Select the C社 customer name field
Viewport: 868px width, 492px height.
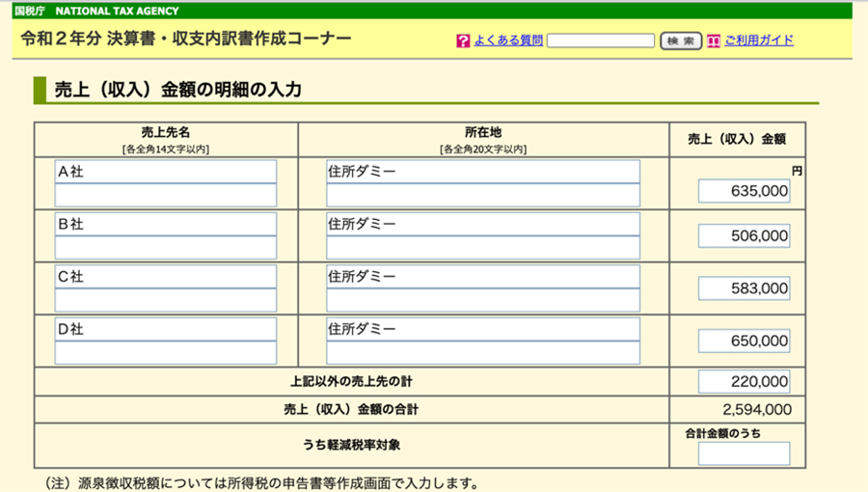coord(166,277)
